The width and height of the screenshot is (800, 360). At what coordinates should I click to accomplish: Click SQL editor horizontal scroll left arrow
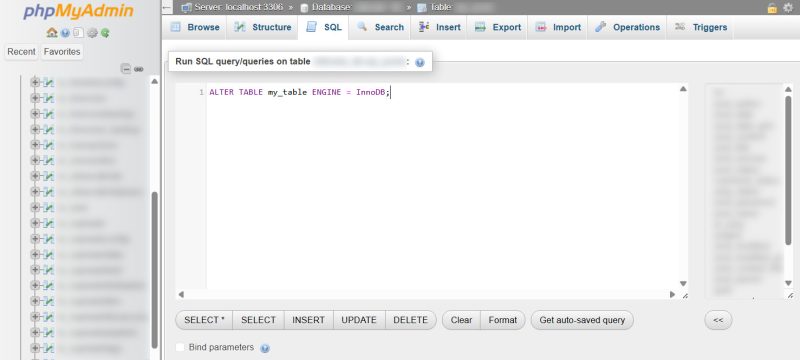(x=181, y=295)
